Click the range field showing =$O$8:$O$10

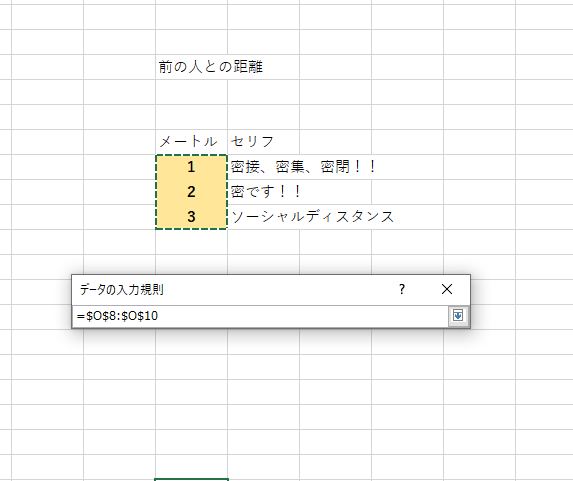point(260,316)
